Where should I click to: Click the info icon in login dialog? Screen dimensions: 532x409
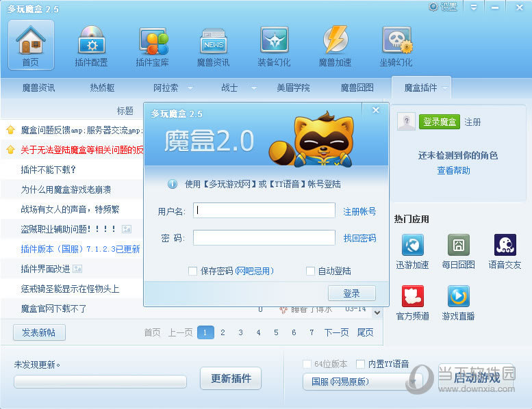(x=173, y=184)
